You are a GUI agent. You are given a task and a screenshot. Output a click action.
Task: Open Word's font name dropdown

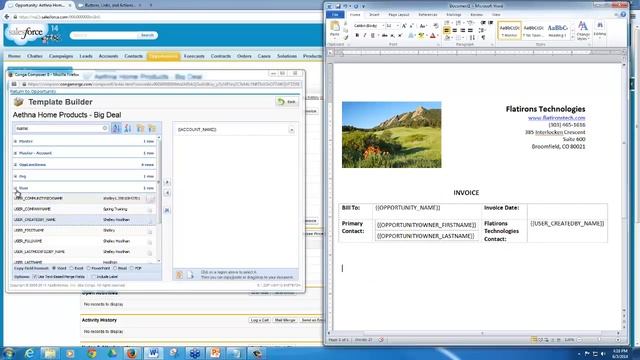(382, 26)
